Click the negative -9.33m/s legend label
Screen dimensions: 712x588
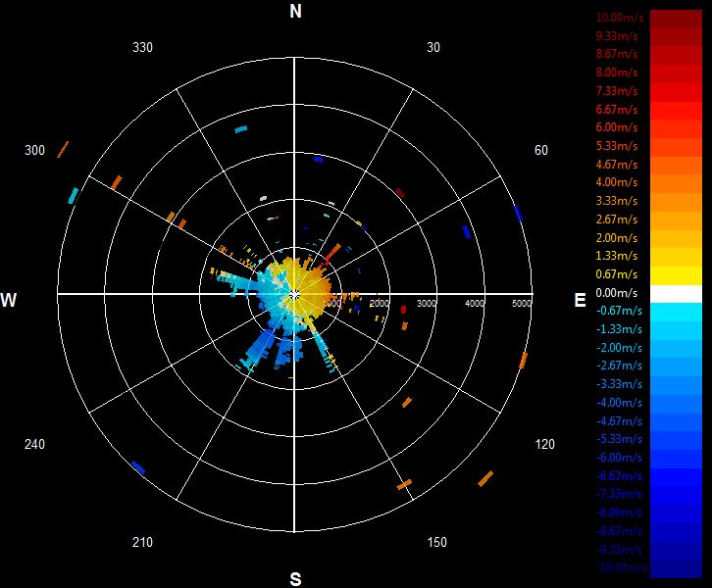pos(619,550)
